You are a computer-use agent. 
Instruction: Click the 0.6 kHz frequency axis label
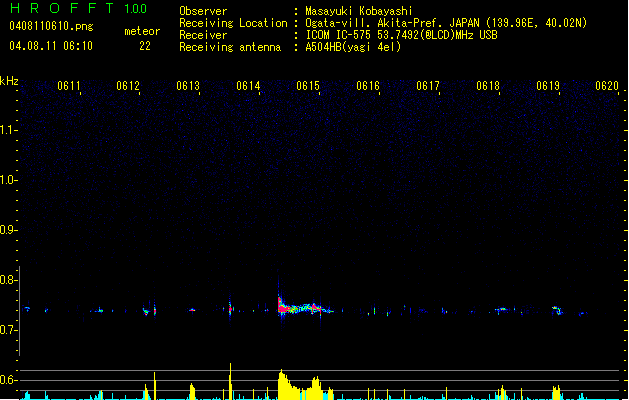click(x=8, y=380)
